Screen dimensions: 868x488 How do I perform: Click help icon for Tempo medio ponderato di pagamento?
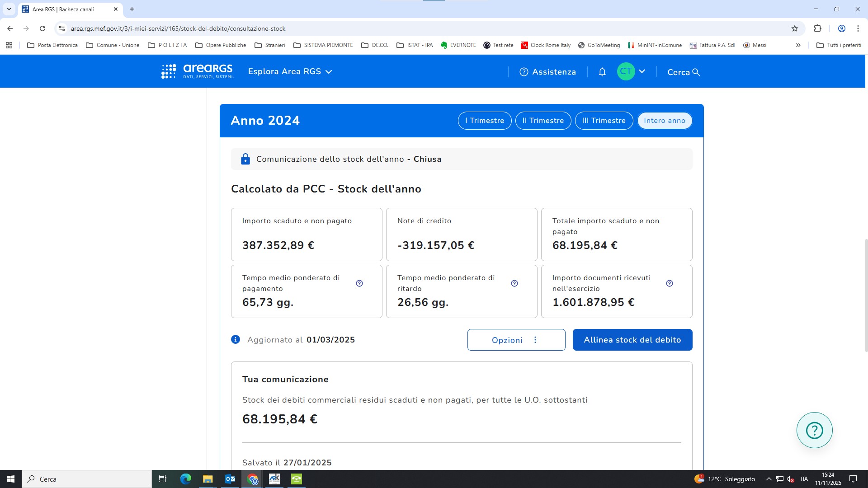tap(359, 283)
